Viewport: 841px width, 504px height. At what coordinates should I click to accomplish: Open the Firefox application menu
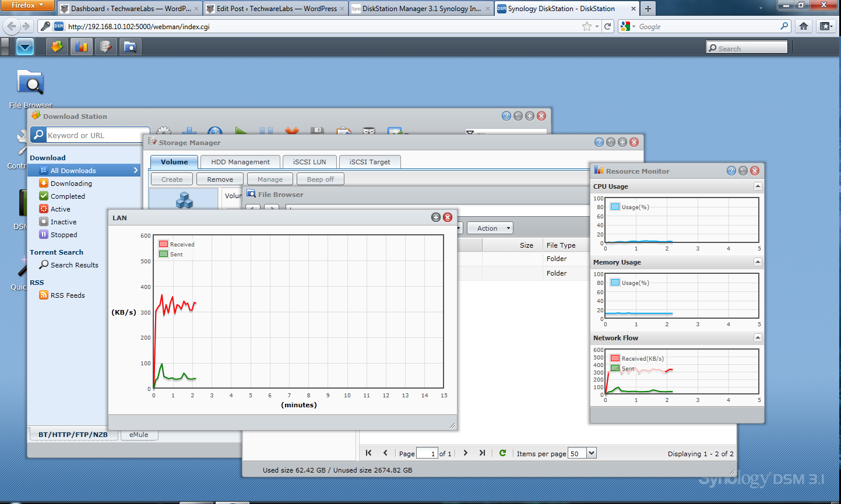click(x=27, y=5)
